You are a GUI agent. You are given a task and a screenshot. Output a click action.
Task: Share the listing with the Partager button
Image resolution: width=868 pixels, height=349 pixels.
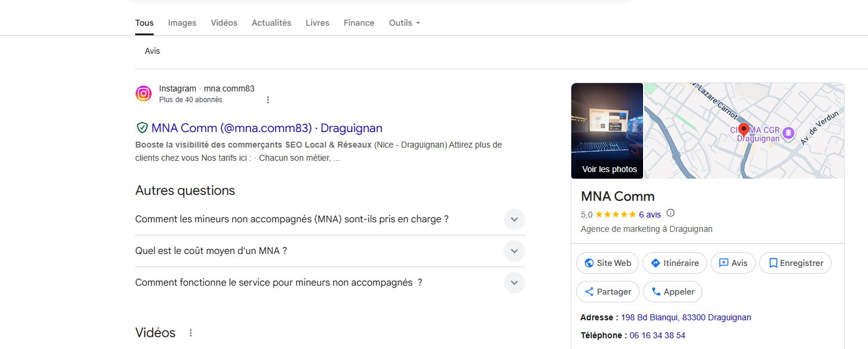(x=607, y=292)
